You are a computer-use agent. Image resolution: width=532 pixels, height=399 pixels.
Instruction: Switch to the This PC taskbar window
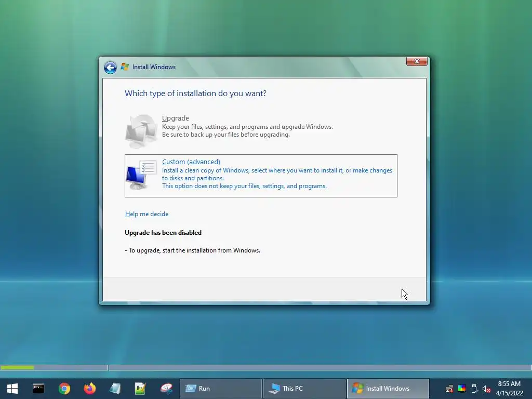tap(304, 389)
